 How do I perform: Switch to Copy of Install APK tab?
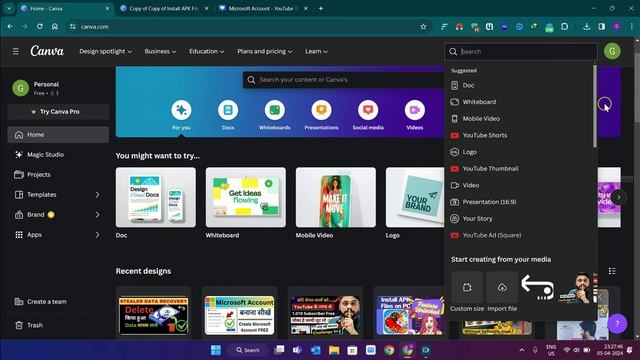(164, 9)
